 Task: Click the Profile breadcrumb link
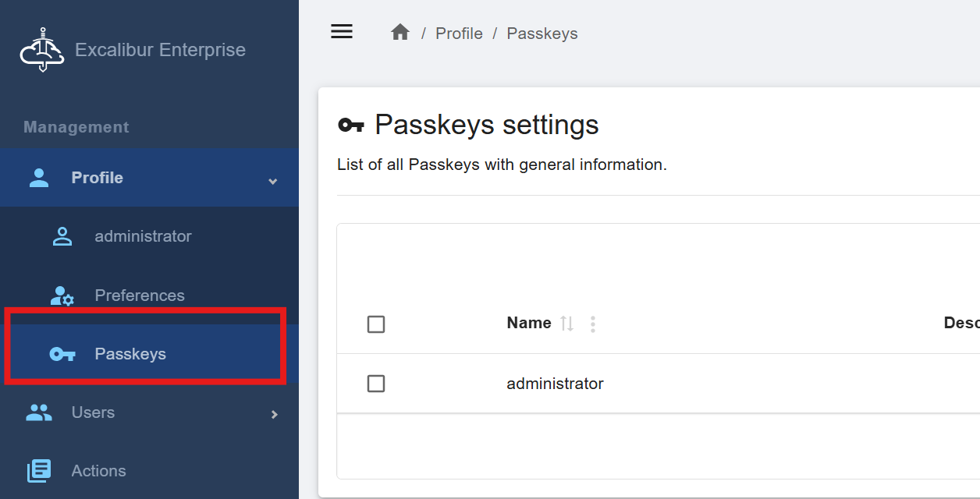(x=459, y=34)
